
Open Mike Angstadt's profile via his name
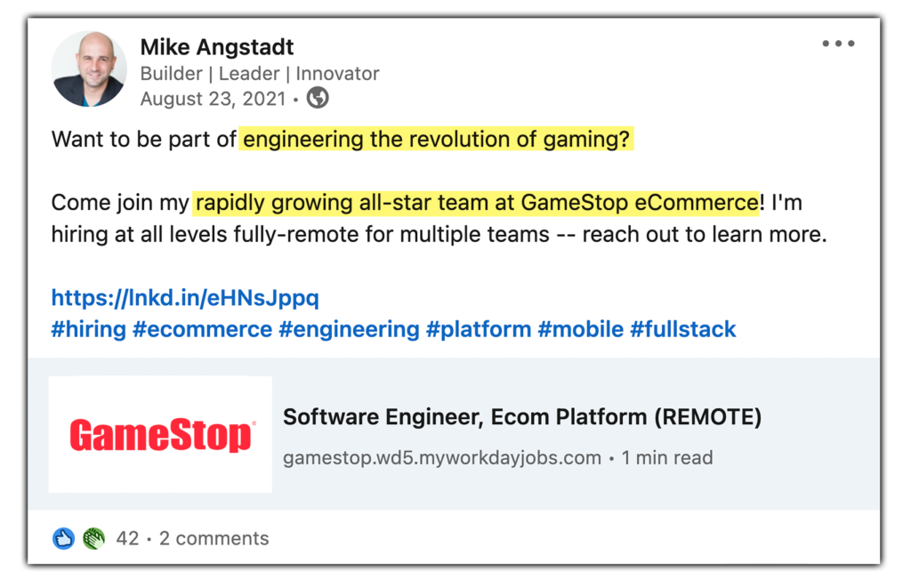pos(216,46)
